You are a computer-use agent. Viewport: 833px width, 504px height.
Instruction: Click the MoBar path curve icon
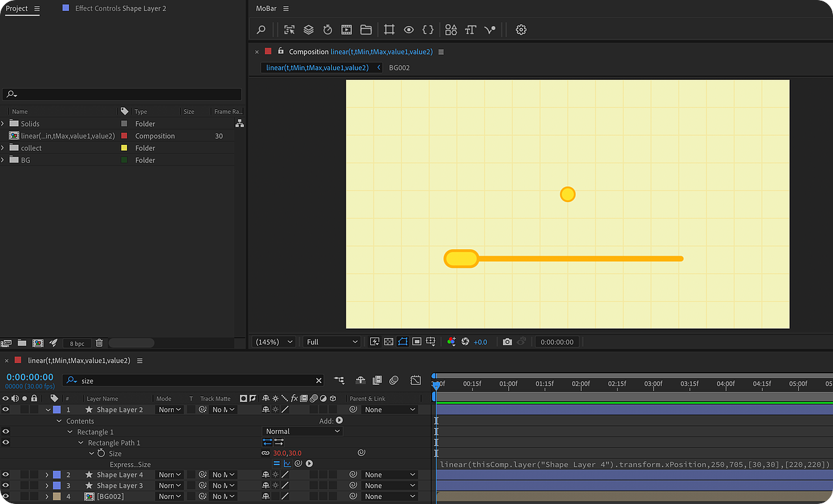490,30
